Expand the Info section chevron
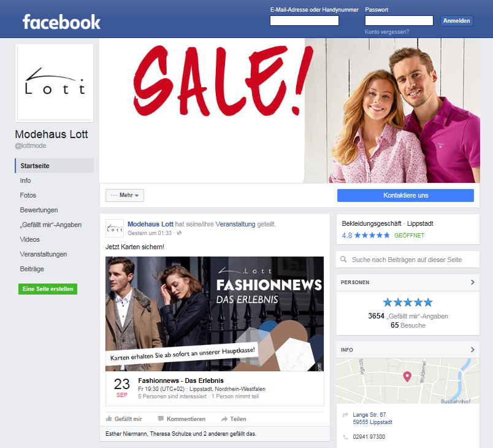Screen dimensions: 493x448 pos(472,350)
